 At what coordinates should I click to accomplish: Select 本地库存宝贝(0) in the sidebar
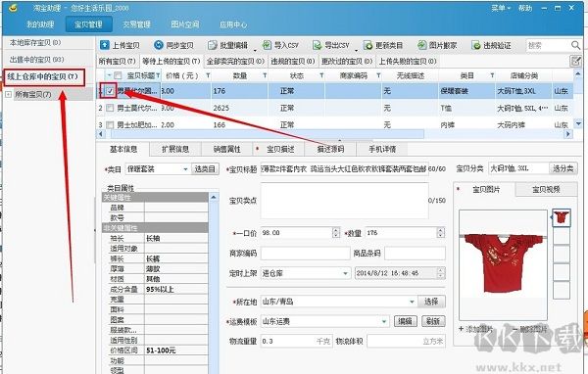pyautogui.click(x=35, y=43)
